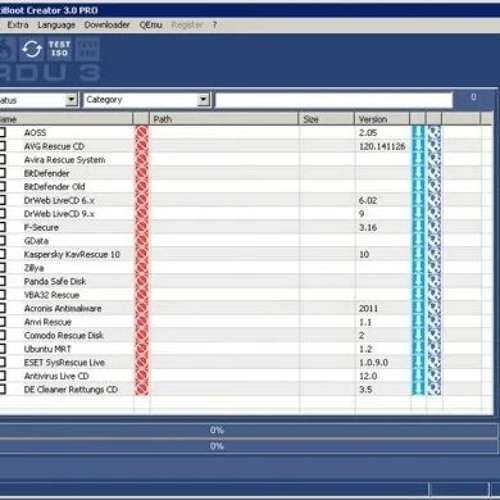Select the Zillya row name

tap(34, 268)
